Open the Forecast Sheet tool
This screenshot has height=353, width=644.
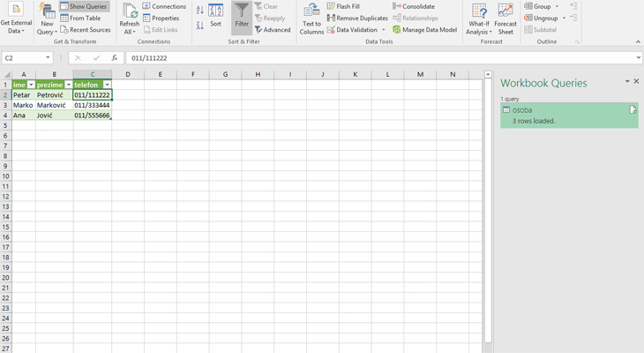[505, 18]
